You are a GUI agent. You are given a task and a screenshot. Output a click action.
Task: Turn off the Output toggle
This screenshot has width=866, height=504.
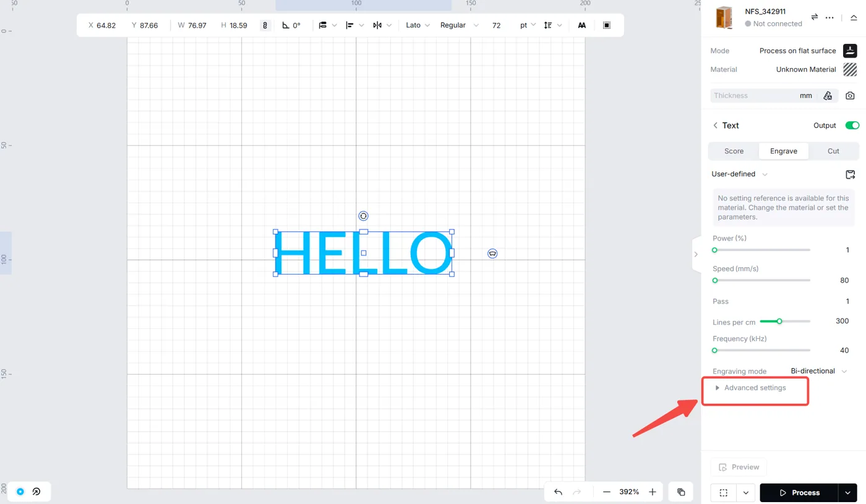coord(852,126)
